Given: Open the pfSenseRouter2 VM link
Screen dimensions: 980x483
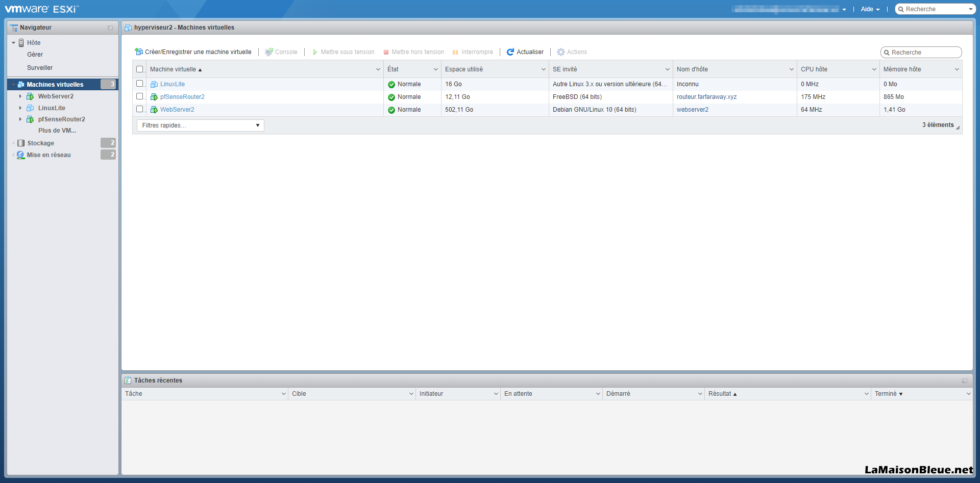Looking at the screenshot, I should pos(182,97).
